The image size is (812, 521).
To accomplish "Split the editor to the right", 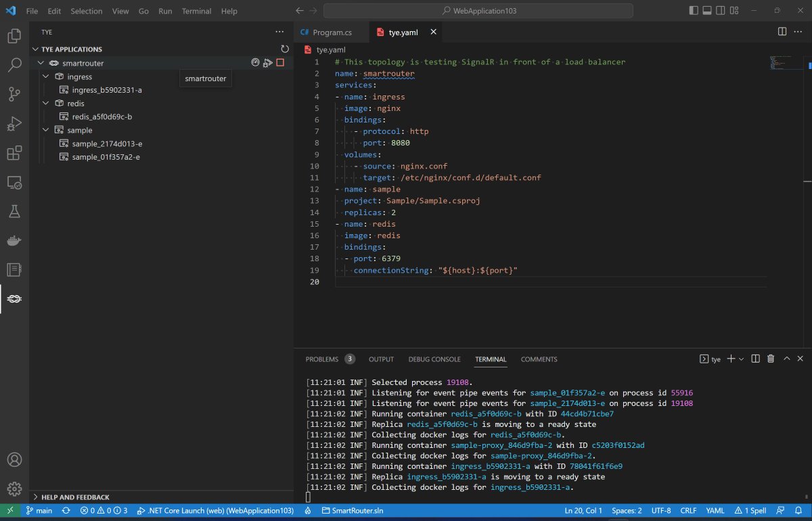I will click(x=782, y=32).
